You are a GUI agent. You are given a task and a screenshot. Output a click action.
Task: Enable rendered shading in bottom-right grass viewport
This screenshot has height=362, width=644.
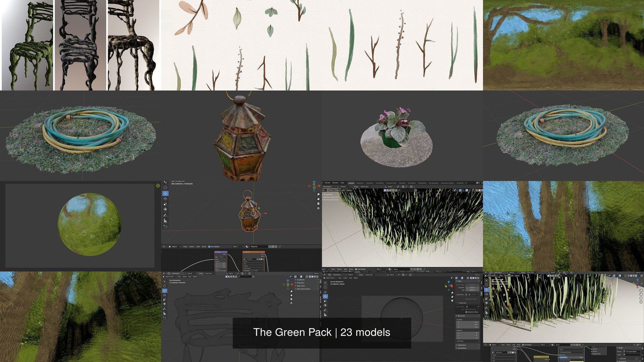[x=636, y=276]
